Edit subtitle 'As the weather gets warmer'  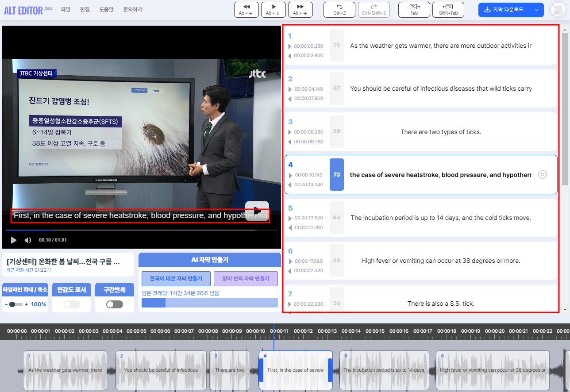coord(441,46)
